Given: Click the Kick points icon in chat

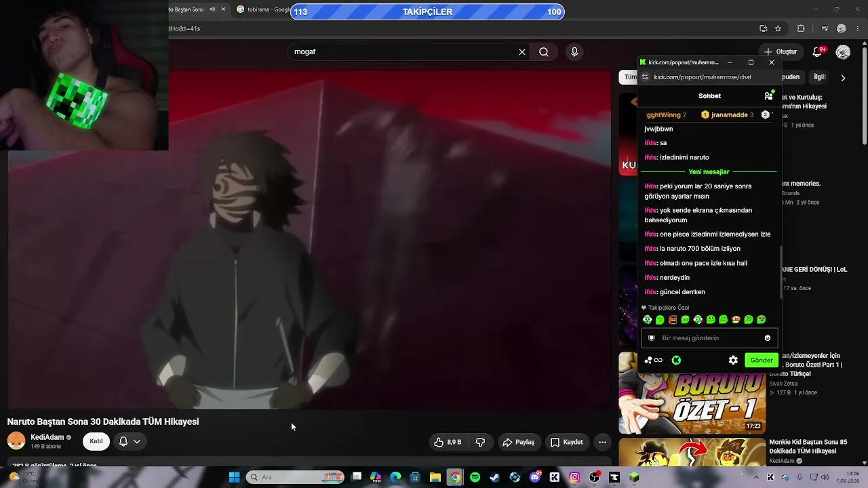Looking at the screenshot, I should click(654, 361).
